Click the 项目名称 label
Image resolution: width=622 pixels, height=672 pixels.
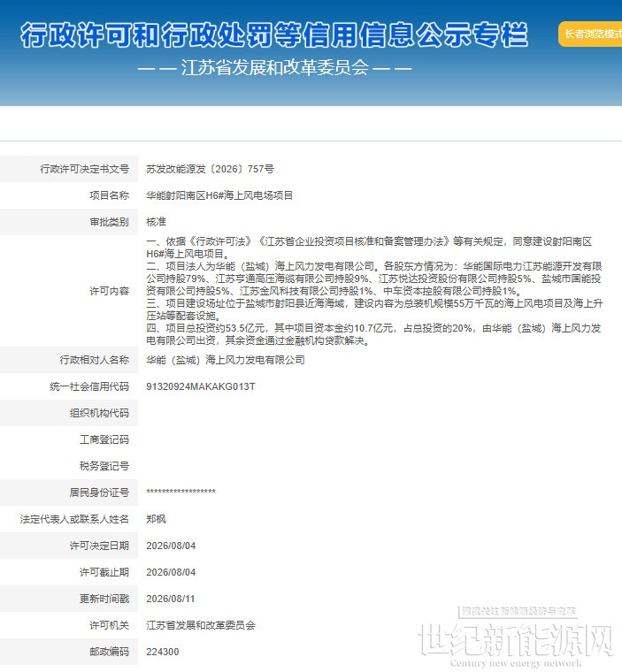point(109,195)
